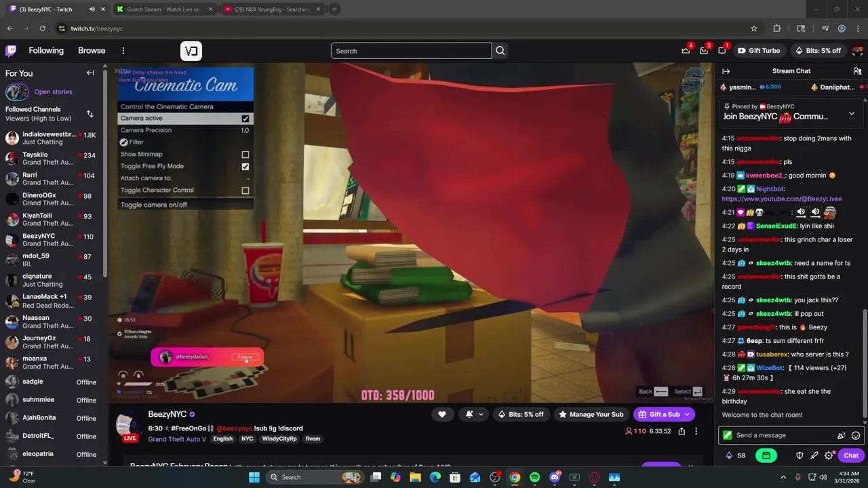Open the Bits balance of 58

736,455
